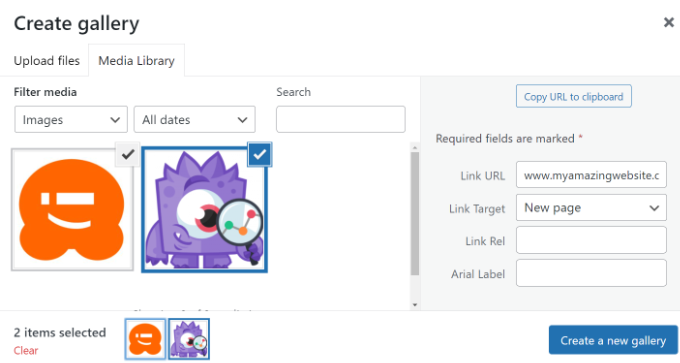Click the small monster icon in selection tray
Screen dimensions: 680x363
click(189, 339)
